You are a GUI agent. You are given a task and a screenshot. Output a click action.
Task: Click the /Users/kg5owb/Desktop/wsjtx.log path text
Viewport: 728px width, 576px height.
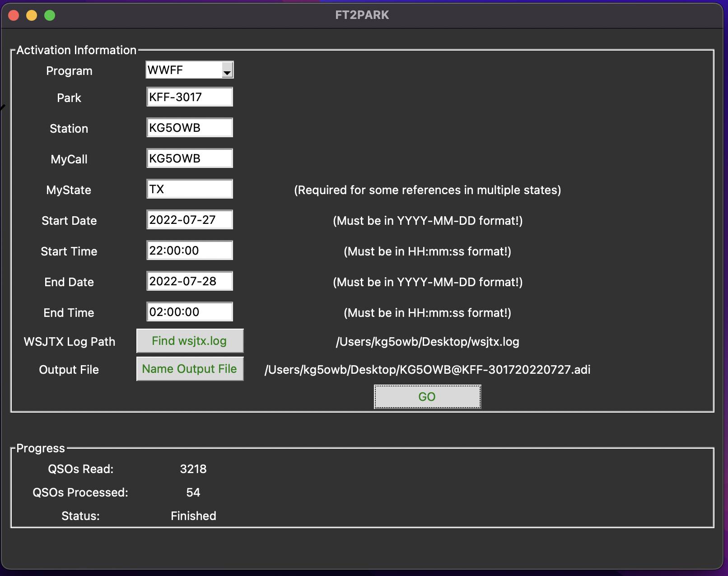point(427,342)
